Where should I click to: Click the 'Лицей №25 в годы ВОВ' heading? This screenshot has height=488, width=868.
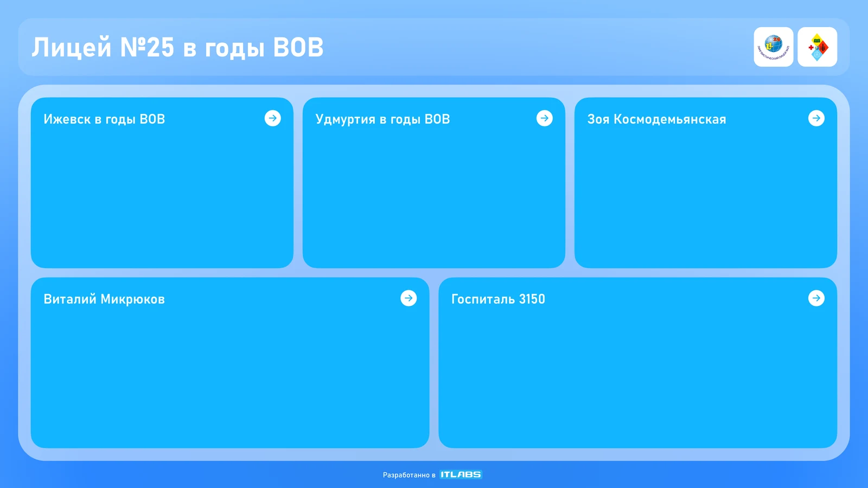coord(177,48)
